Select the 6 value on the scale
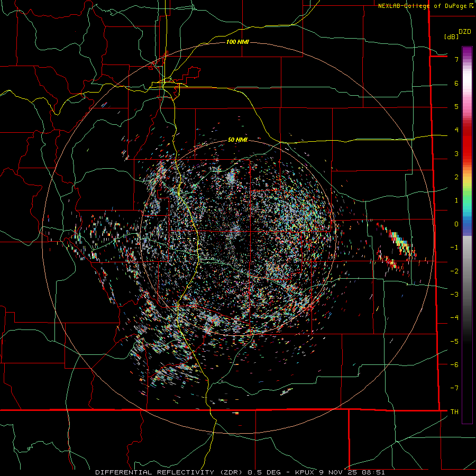Screen dimensions: 476x476 click(456, 83)
